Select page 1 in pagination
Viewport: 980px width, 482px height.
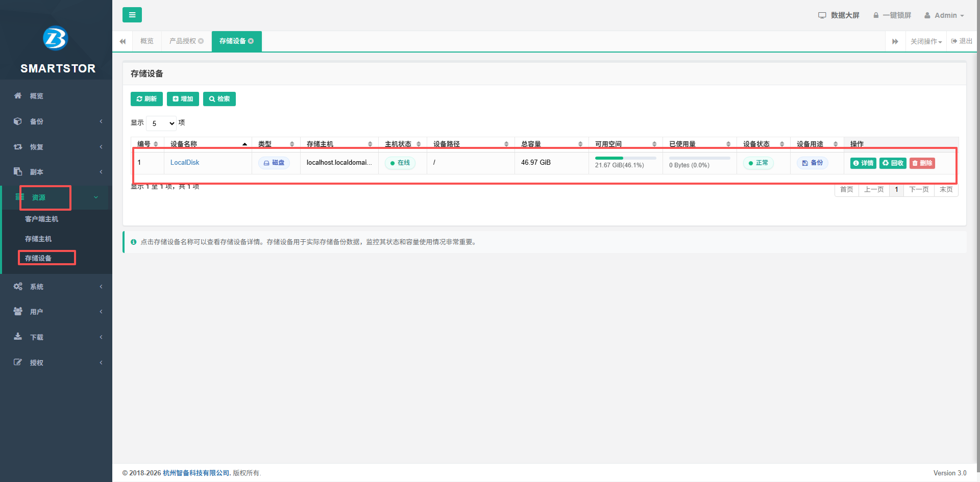coord(896,190)
